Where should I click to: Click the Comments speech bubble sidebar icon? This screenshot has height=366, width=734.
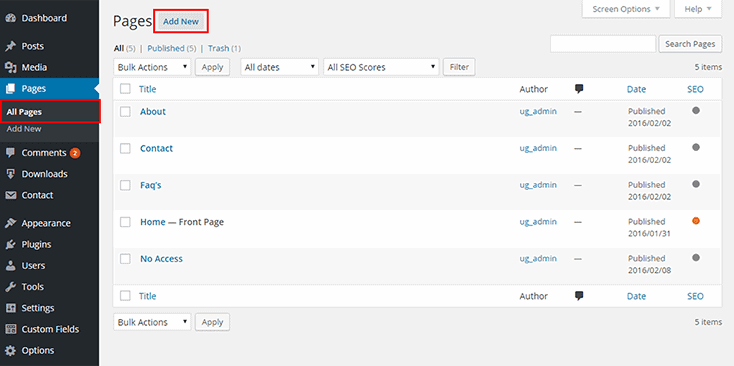(x=11, y=153)
